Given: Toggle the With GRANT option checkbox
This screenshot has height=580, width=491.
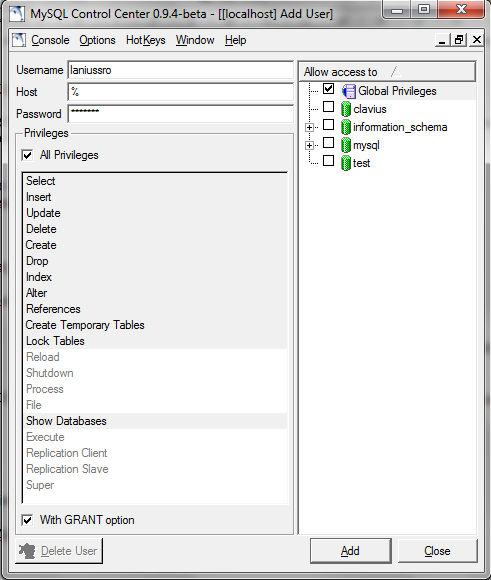Looking at the screenshot, I should tap(27, 520).
